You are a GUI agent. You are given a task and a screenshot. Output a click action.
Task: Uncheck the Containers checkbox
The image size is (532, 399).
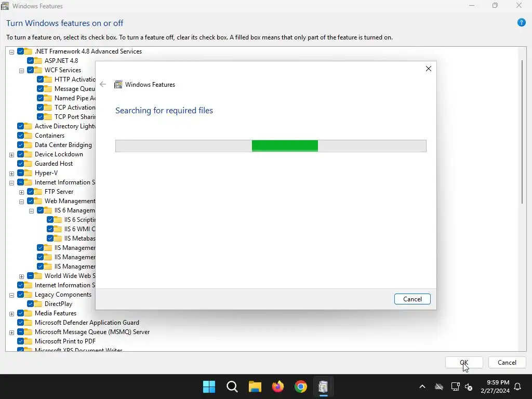(x=20, y=136)
